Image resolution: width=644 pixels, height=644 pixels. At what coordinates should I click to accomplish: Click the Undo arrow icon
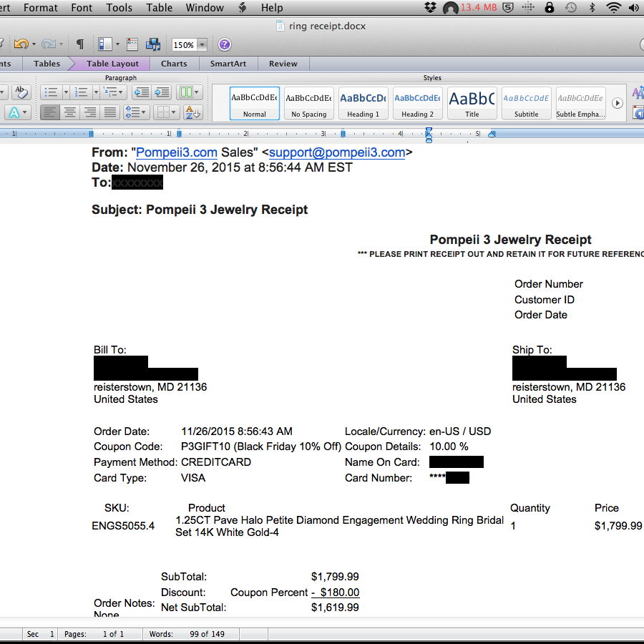pyautogui.click(x=20, y=44)
